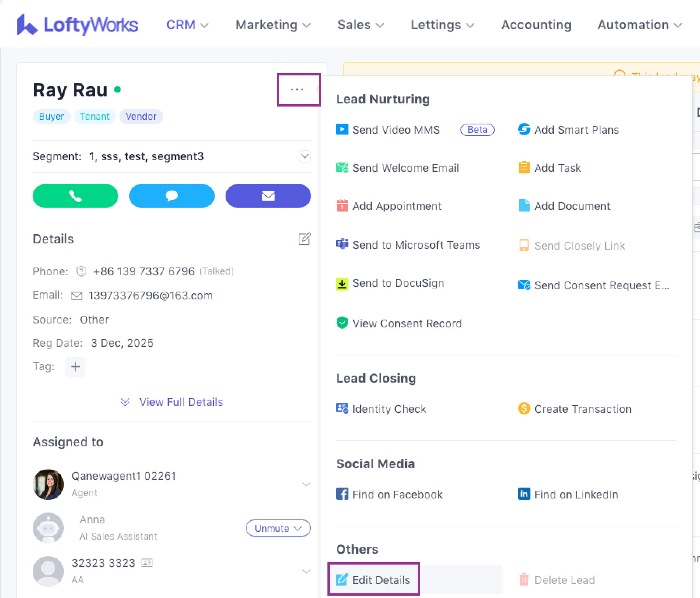Click the Buyer tag label
The height and width of the screenshot is (598, 700).
point(51,117)
